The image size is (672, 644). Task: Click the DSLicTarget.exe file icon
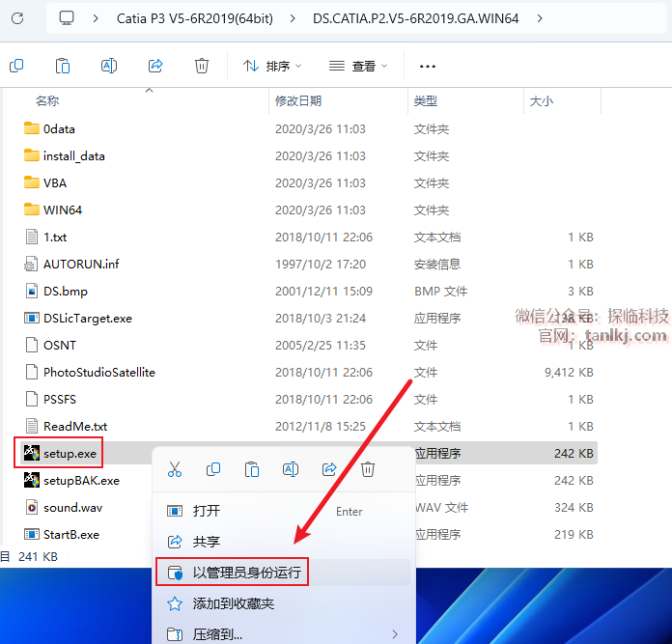pyautogui.click(x=31, y=318)
